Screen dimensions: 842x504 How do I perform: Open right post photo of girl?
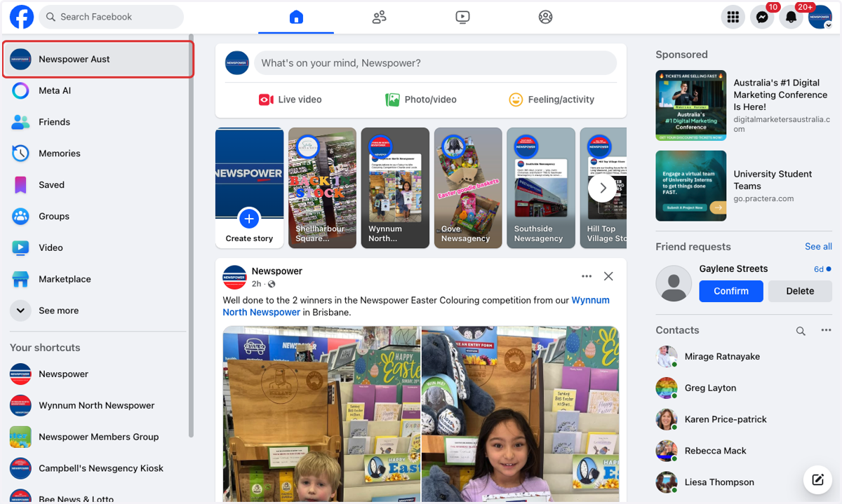pyautogui.click(x=521, y=414)
